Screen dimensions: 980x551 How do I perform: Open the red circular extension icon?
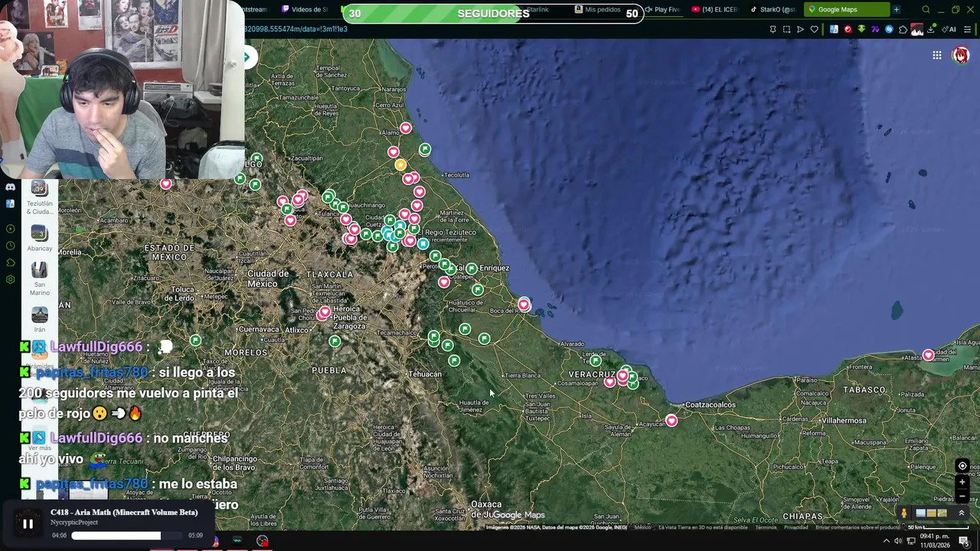tap(848, 29)
